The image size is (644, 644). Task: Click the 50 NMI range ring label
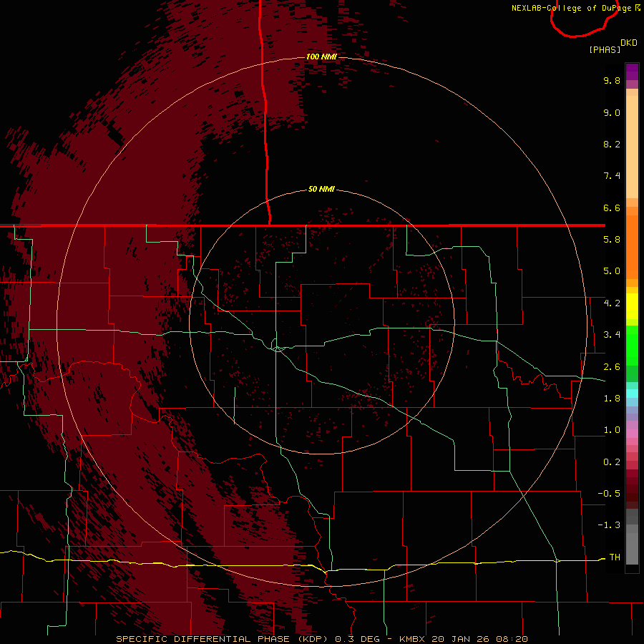(x=321, y=190)
